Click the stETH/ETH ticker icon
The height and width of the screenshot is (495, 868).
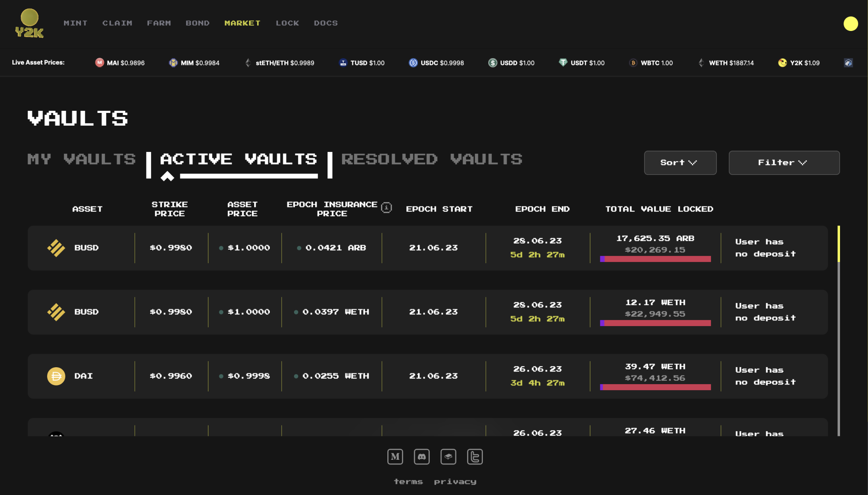[248, 63]
